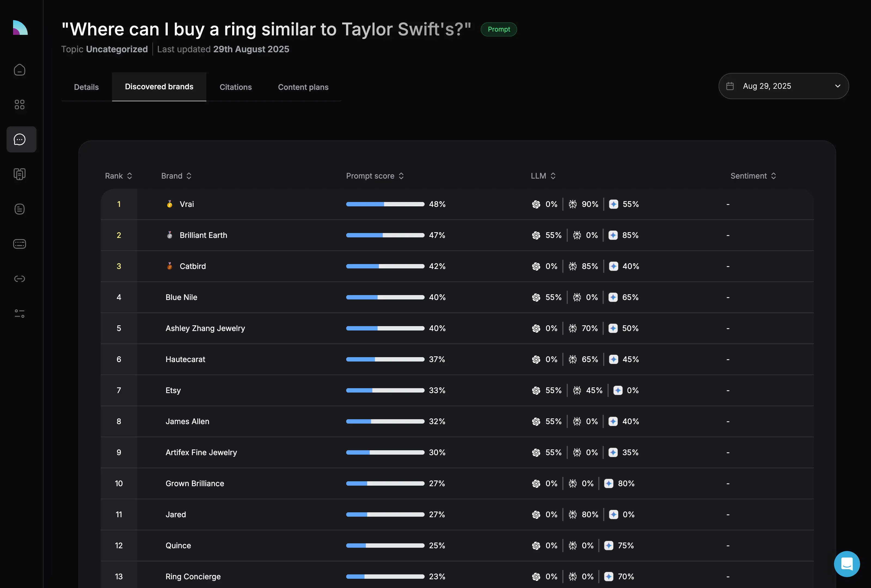The width and height of the screenshot is (871, 588).
Task: Click the Etsy brand name
Action: 173,390
